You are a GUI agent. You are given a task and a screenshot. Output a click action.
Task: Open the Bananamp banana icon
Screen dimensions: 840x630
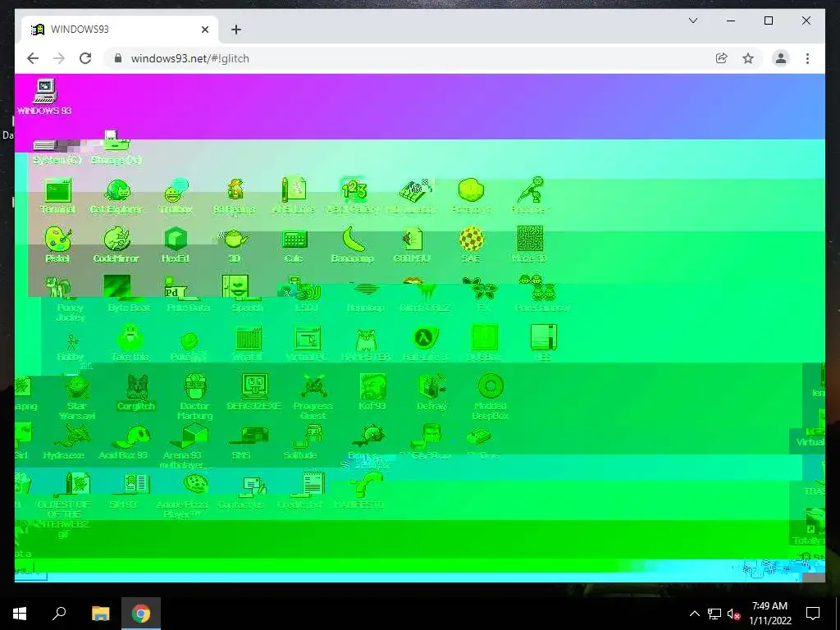353,239
